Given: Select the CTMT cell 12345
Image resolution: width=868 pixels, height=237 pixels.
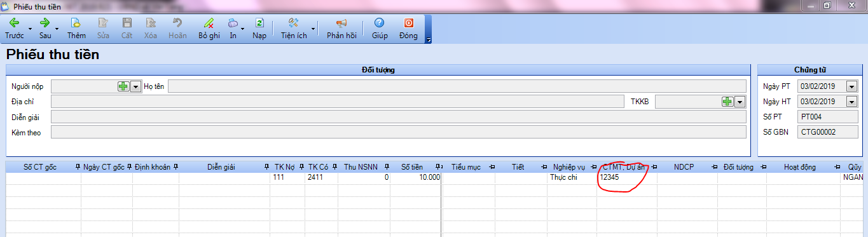Looking at the screenshot, I should [626, 178].
